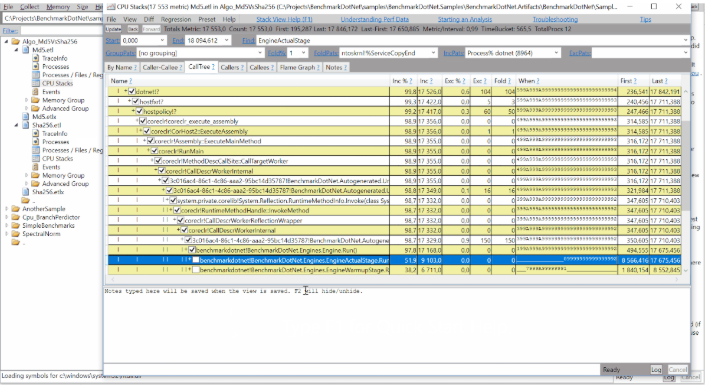Click Advanced Group folder icon under Md5.etl

tap(36, 108)
